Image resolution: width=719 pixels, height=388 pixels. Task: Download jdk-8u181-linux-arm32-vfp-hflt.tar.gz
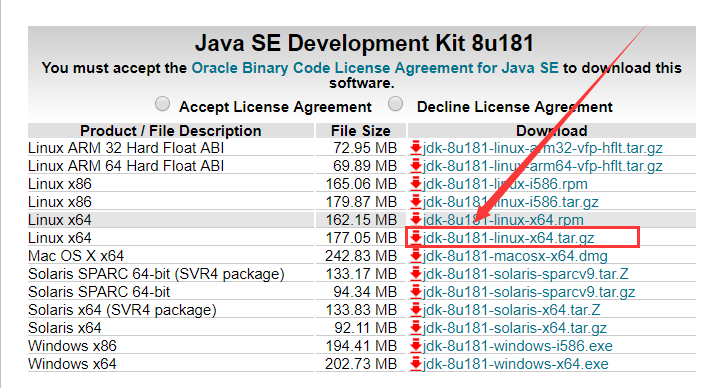pyautogui.click(x=542, y=148)
